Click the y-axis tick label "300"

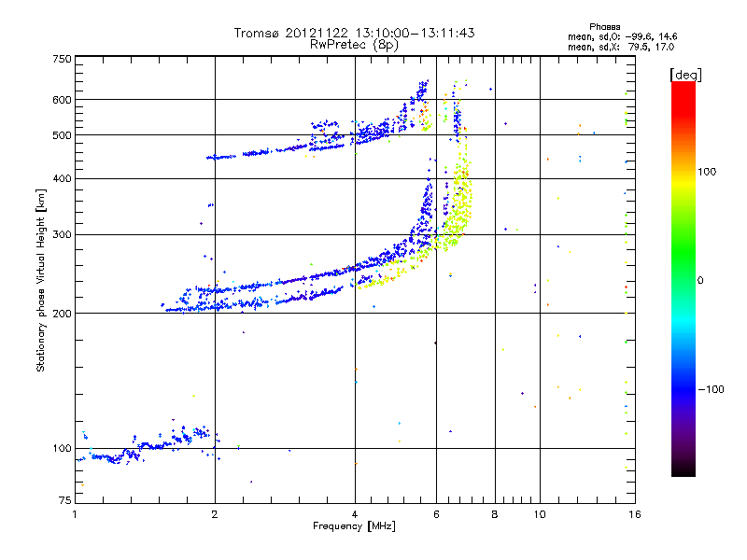[62, 234]
